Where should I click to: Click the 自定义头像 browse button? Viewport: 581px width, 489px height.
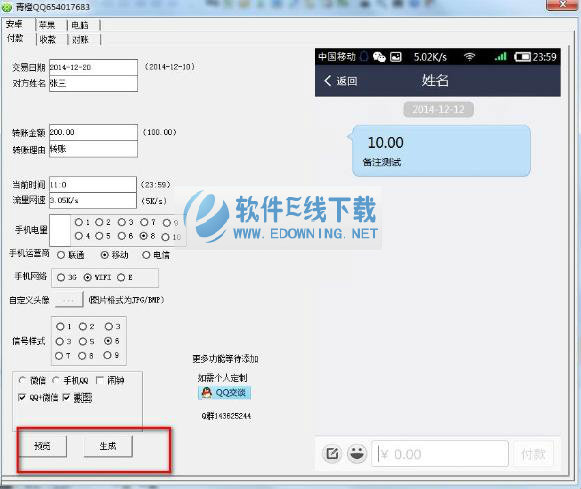(x=69, y=300)
